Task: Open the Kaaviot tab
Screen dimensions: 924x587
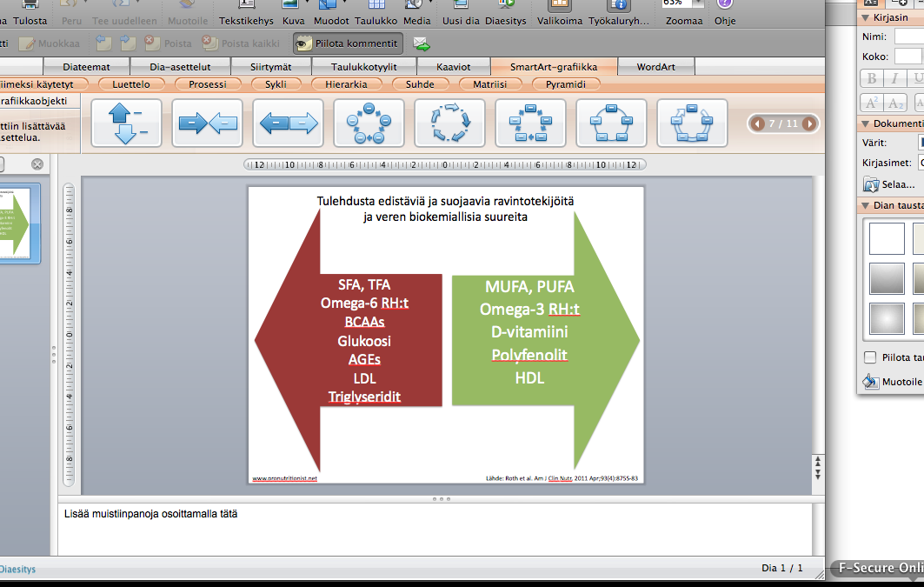Action: pyautogui.click(x=453, y=67)
